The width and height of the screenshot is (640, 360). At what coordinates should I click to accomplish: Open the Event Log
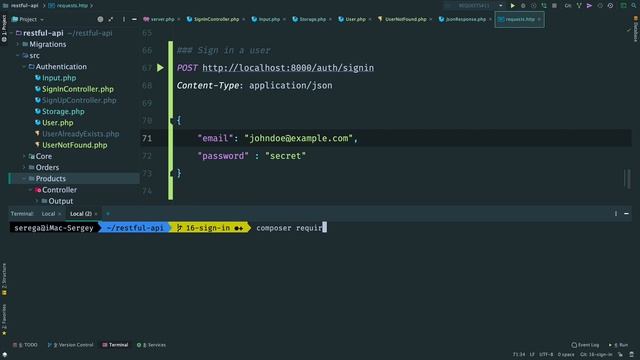(585, 345)
